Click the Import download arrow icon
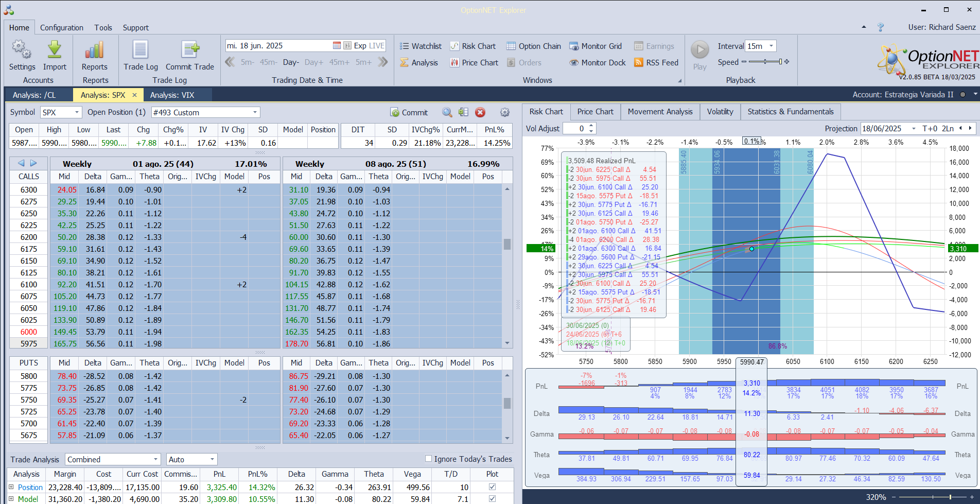This screenshot has height=504, width=980. (55, 50)
